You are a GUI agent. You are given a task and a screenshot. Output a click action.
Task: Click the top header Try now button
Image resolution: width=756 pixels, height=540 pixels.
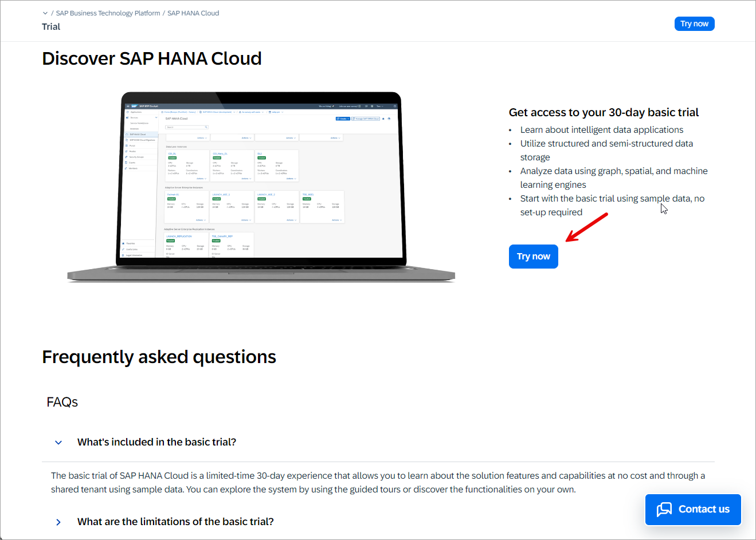coord(694,23)
